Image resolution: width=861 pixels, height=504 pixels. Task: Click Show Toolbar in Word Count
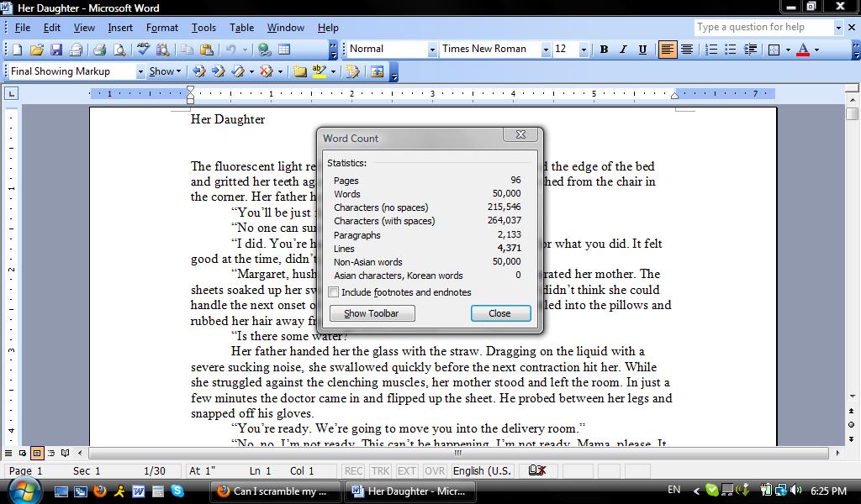tap(372, 313)
